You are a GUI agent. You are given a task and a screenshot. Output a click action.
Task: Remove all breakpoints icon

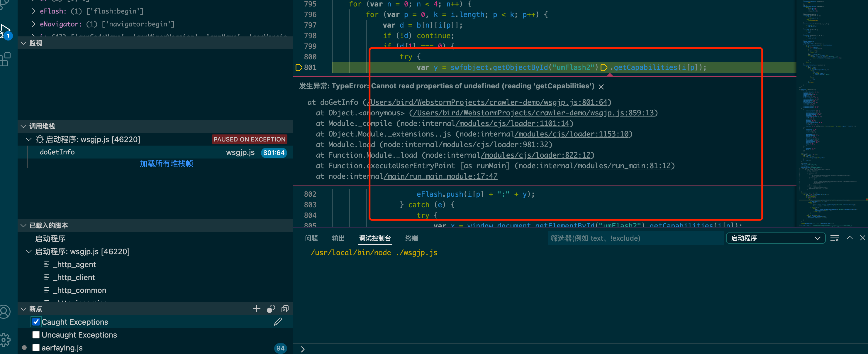tap(285, 309)
